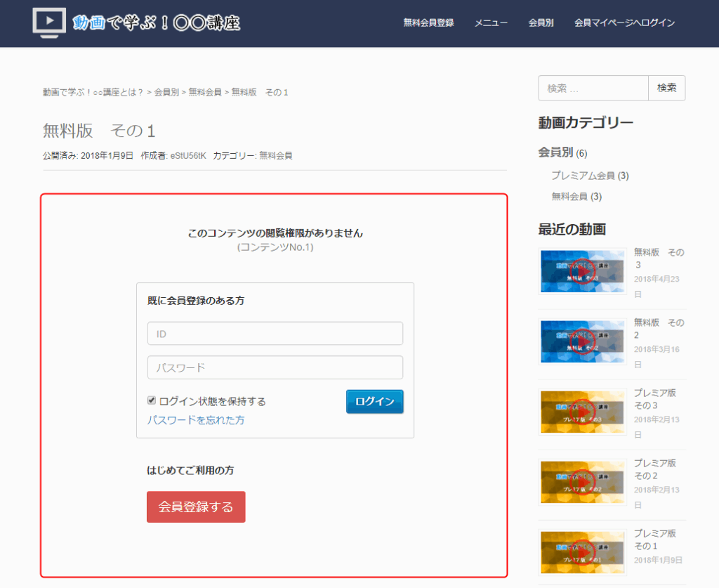Click the author link eStU56tK
The height and width of the screenshot is (588, 719).
click(x=188, y=156)
